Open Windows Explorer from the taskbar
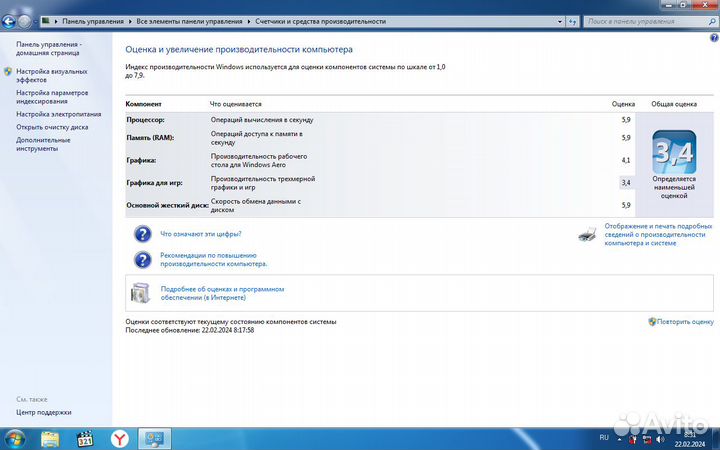The height and width of the screenshot is (450, 720). point(50,439)
